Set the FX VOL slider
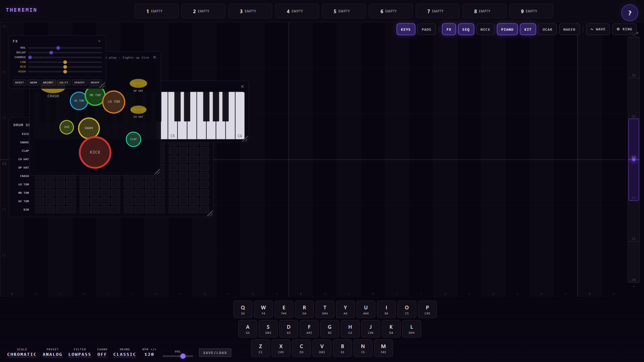Image resolution: width=644 pixels, height=362 pixels. [65, 48]
